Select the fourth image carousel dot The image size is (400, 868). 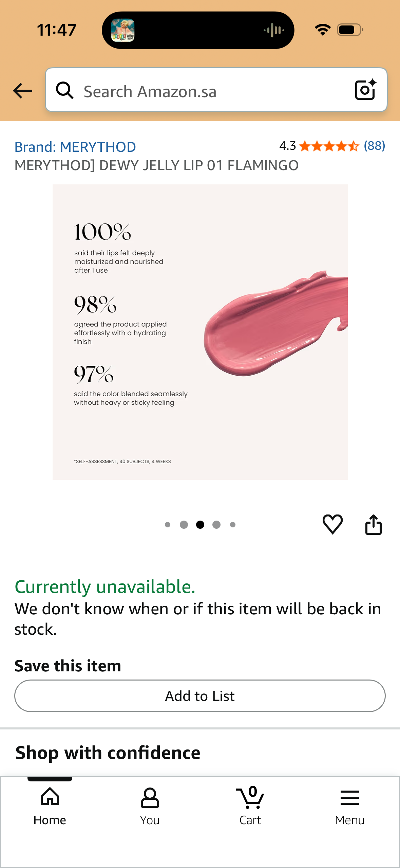click(x=216, y=525)
